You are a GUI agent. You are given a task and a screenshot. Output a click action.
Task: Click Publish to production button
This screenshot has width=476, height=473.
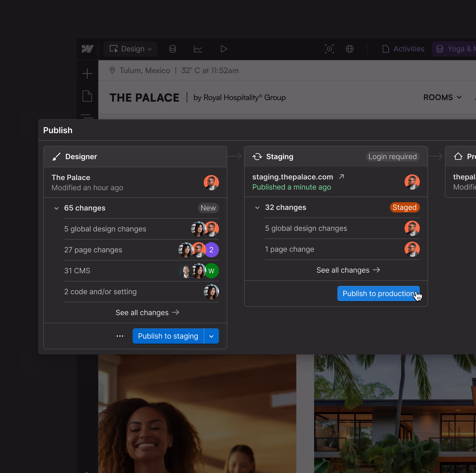click(379, 294)
